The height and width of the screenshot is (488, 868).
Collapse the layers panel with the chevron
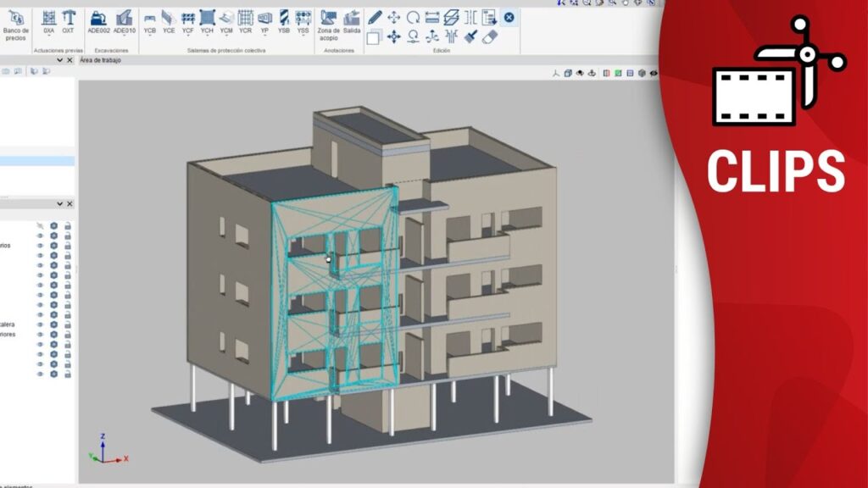point(59,204)
